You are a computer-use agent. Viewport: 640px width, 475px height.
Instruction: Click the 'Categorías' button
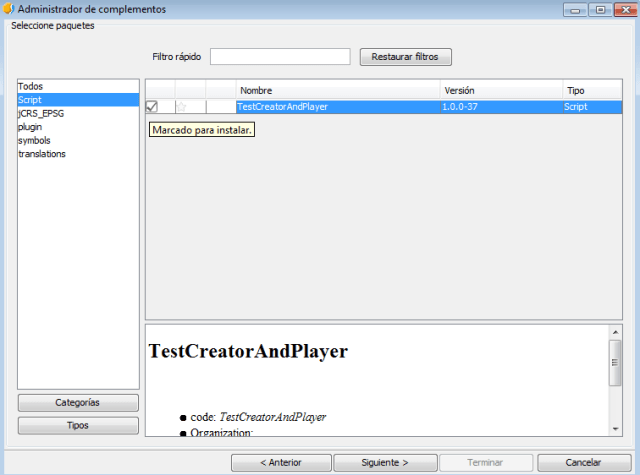78,402
